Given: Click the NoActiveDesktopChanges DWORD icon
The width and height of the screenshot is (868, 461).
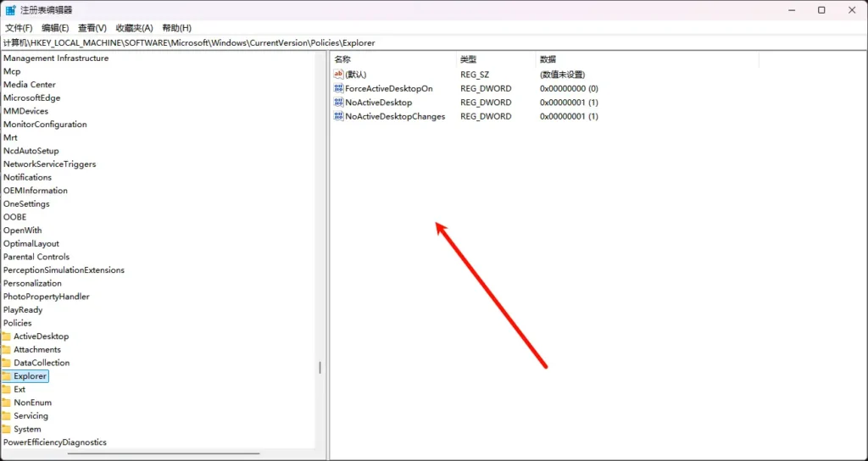Looking at the screenshot, I should (x=339, y=116).
